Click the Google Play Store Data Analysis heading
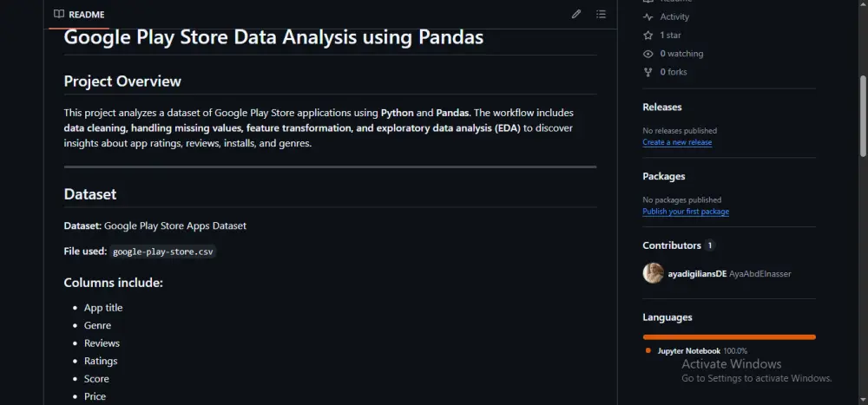Image resolution: width=868 pixels, height=405 pixels. click(273, 37)
